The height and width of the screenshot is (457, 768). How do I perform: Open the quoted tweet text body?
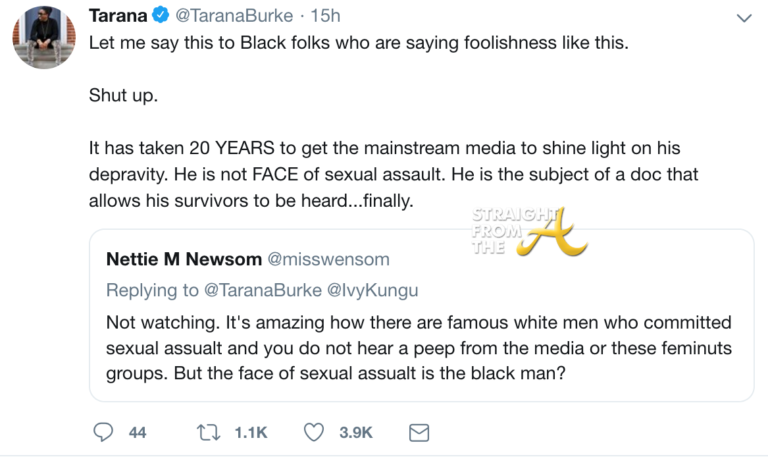pos(418,350)
